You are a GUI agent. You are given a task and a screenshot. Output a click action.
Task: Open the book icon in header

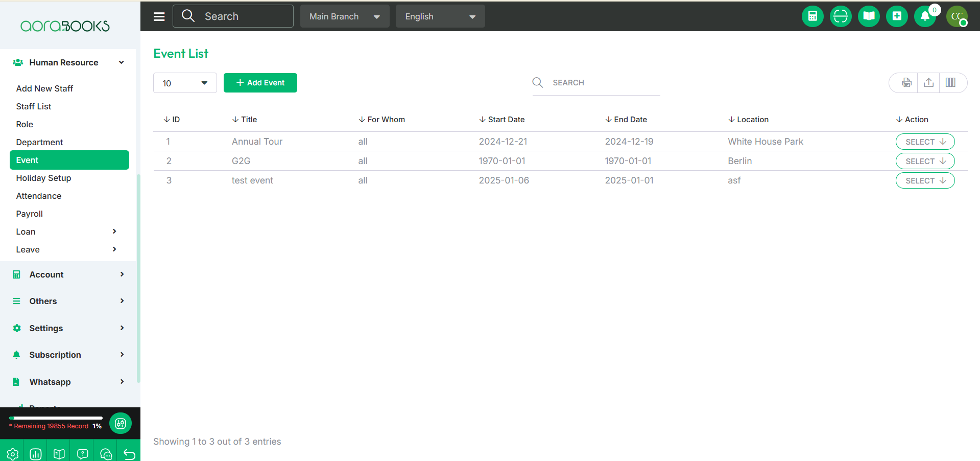pyautogui.click(x=869, y=16)
